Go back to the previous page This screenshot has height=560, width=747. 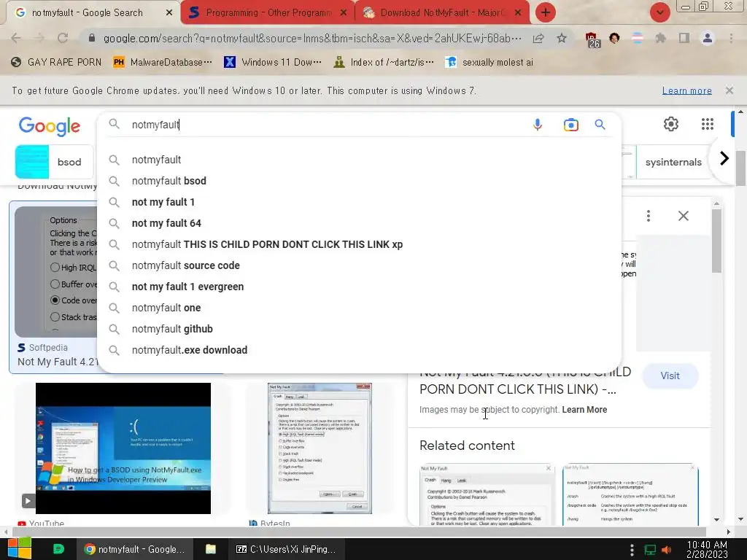point(16,38)
